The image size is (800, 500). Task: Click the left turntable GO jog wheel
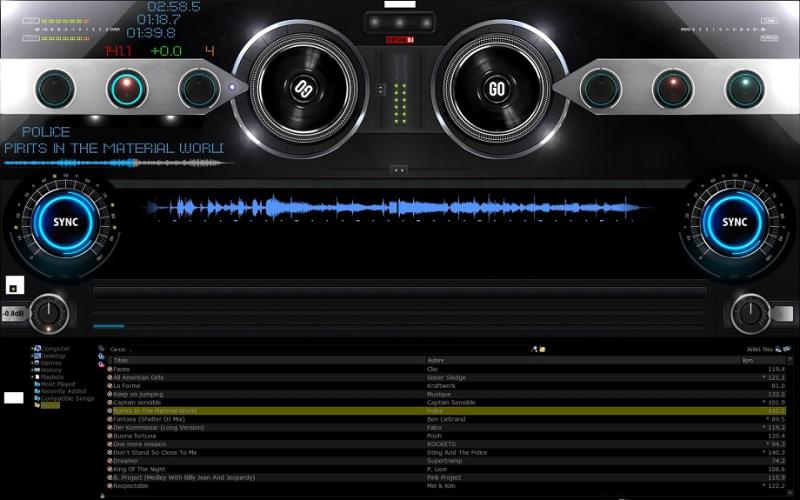pos(304,89)
